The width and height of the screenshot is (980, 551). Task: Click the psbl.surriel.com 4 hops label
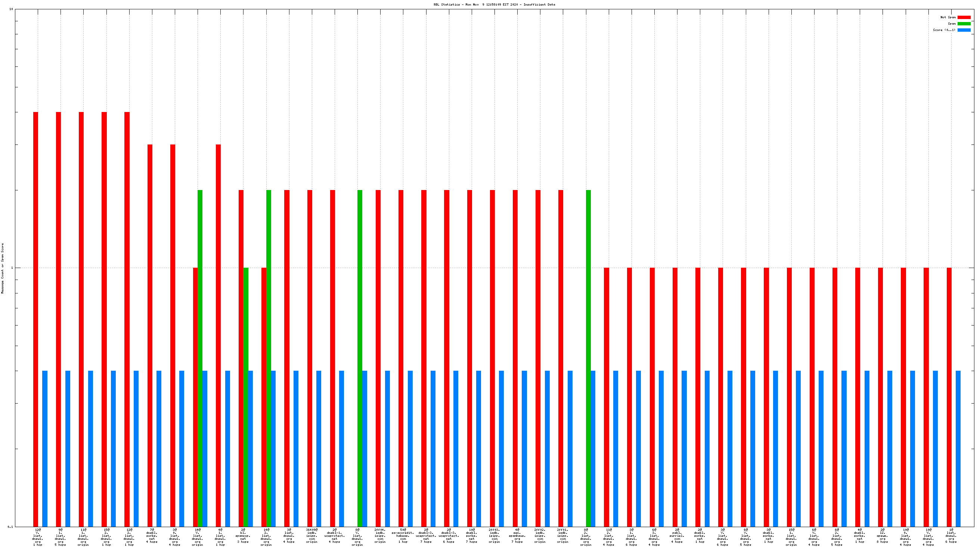point(677,535)
